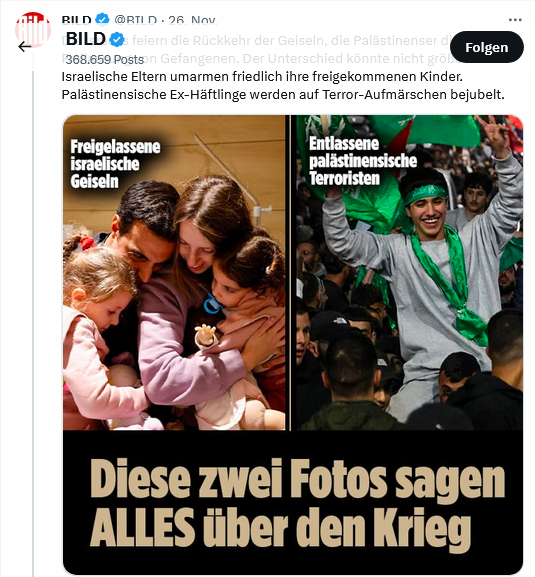
Task: Click the 368.659 Posts counter
Action: point(104,60)
